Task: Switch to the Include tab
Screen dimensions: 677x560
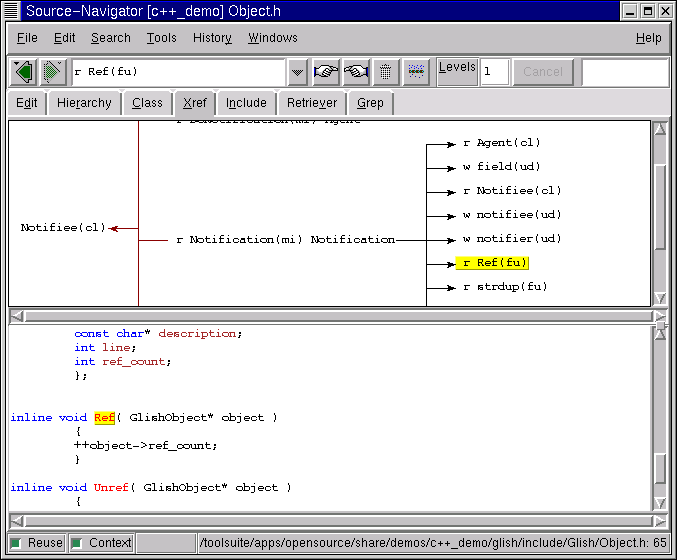Action: tap(246, 103)
